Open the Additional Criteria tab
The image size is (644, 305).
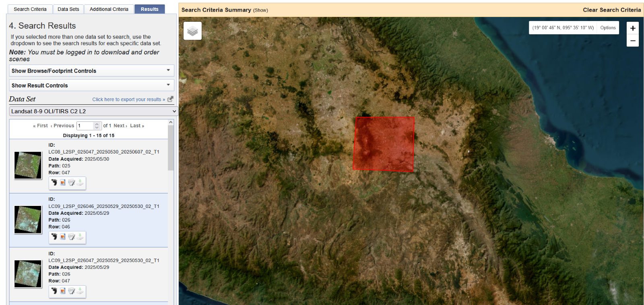[x=109, y=9]
